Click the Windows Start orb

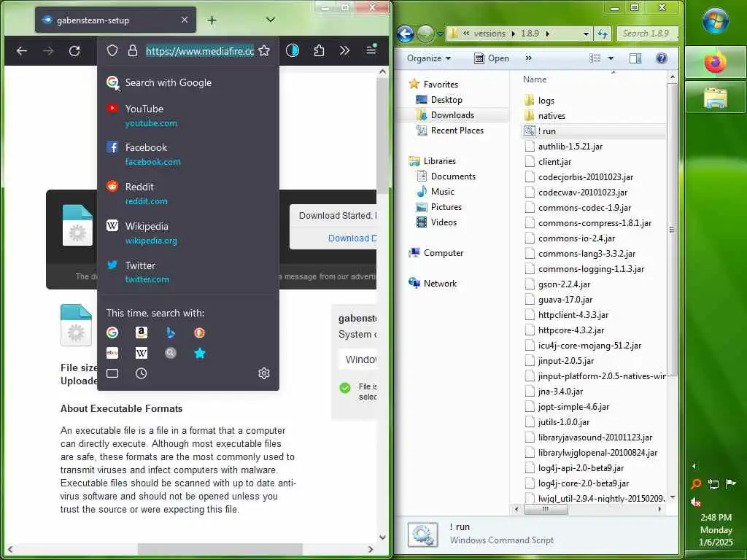[716, 20]
